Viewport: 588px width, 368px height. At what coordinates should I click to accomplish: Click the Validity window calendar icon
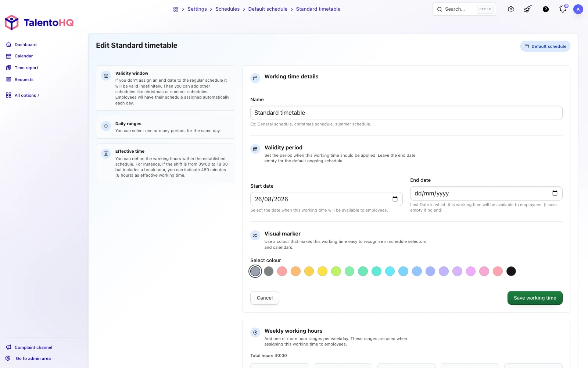(x=106, y=76)
